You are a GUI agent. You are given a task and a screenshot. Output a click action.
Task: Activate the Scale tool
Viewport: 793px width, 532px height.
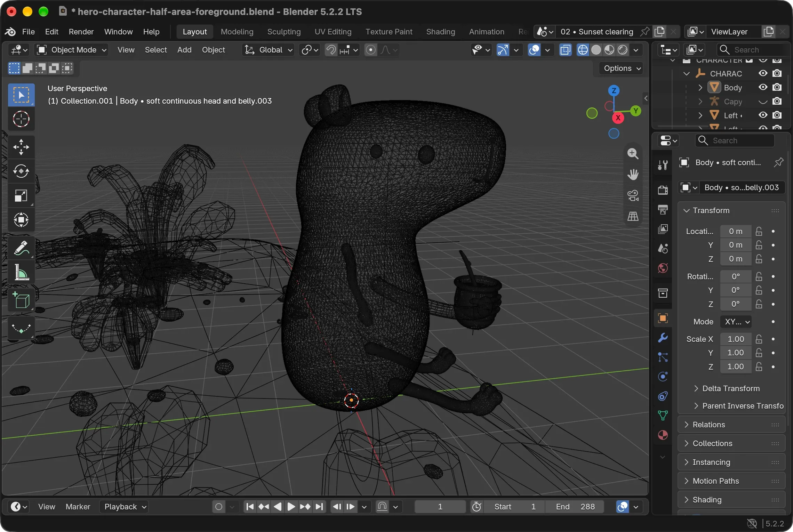pyautogui.click(x=21, y=195)
